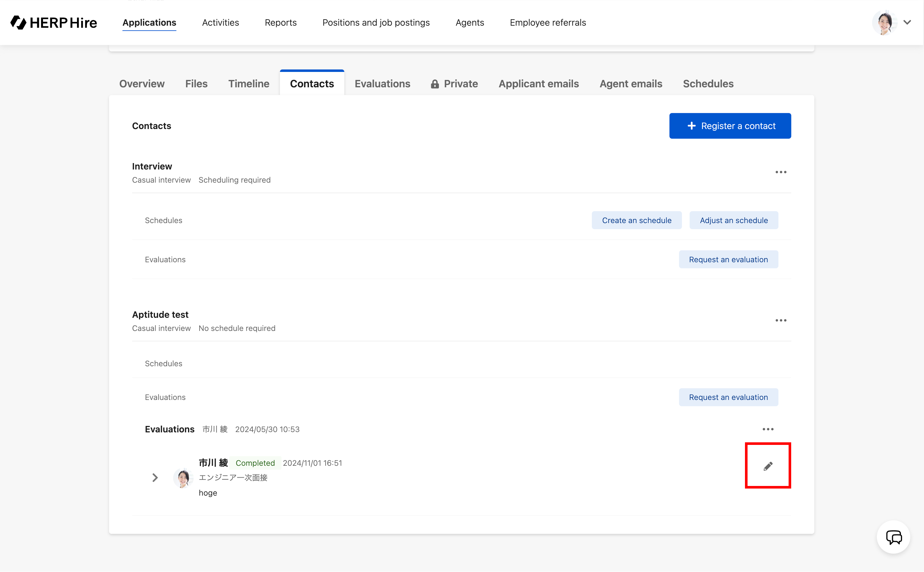Screen dimensions: 924x572
Task: Open Positions and job postings menu
Action: tap(376, 23)
